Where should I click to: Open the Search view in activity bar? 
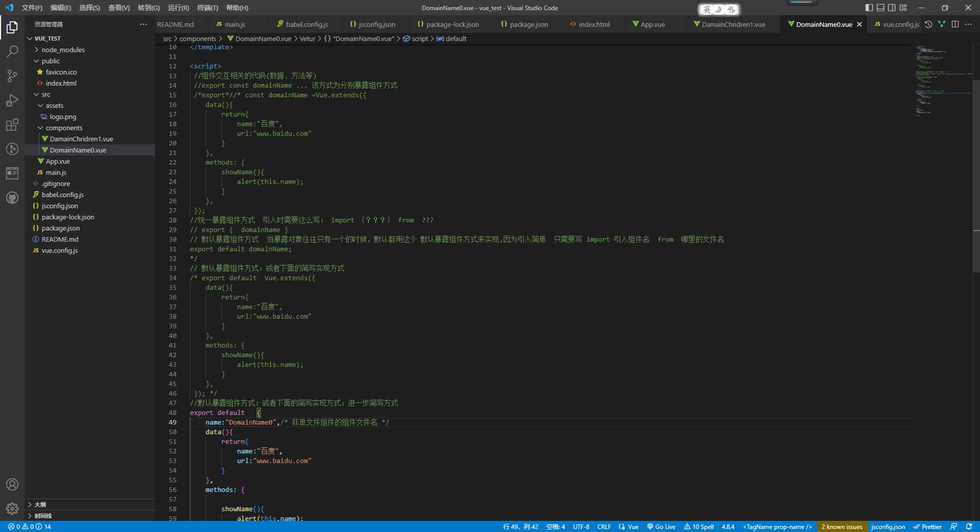[x=12, y=52]
